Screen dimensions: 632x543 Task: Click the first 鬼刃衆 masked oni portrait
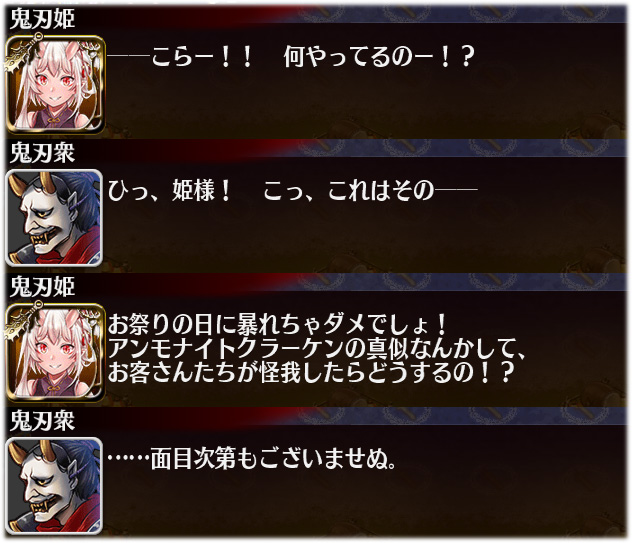pos(54,218)
